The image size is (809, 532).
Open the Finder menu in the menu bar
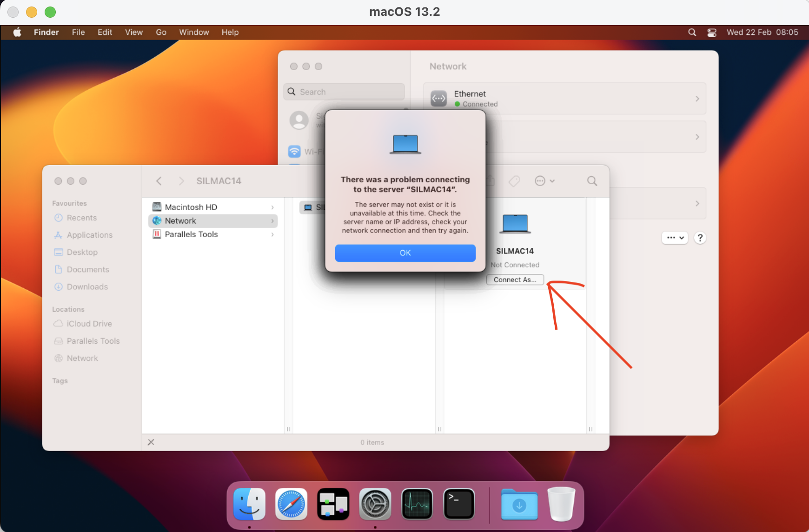click(46, 32)
